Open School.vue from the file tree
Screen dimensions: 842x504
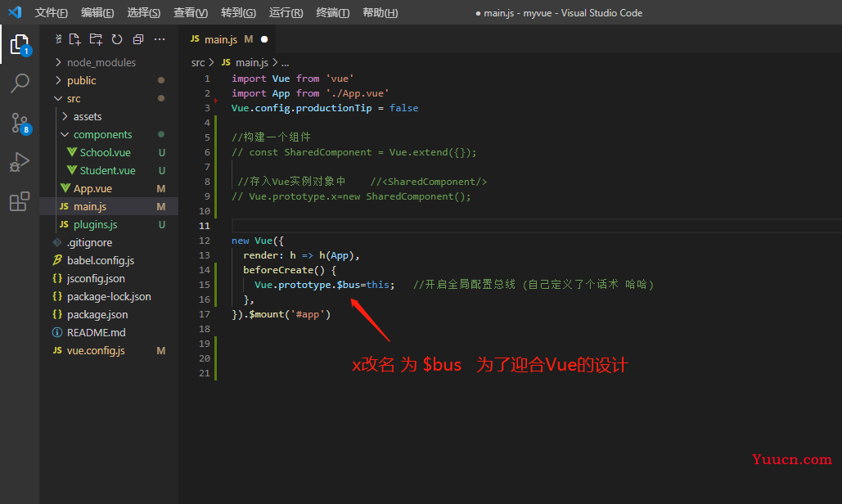(105, 152)
